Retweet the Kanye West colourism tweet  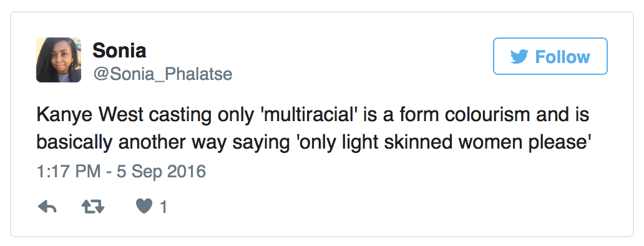click(x=93, y=207)
